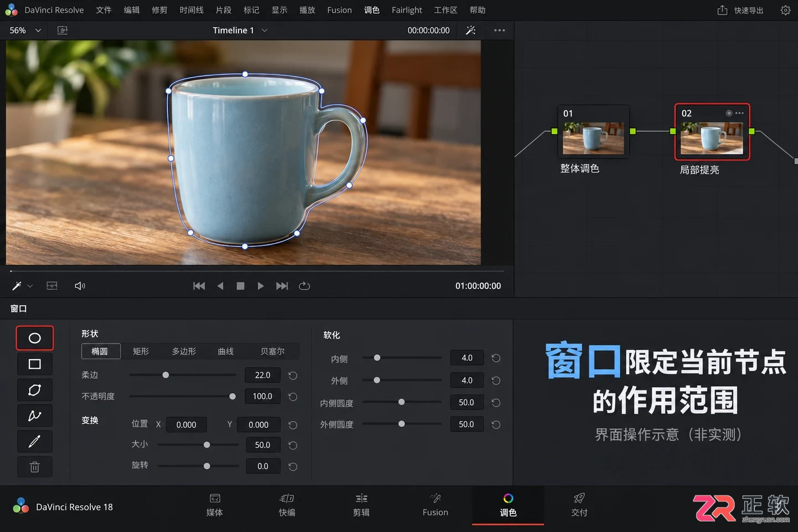The image size is (798, 532).
Task: Click the 00:00:00:00 timecode display
Action: [428, 30]
